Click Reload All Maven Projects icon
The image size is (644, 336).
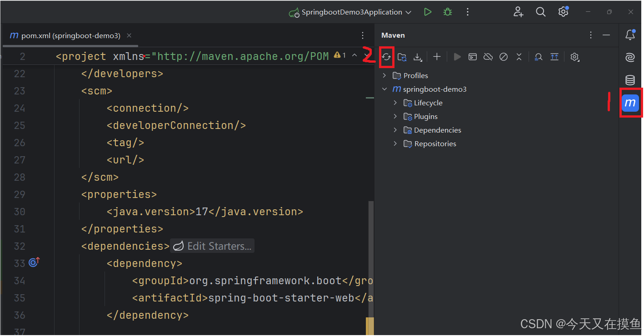[386, 57]
